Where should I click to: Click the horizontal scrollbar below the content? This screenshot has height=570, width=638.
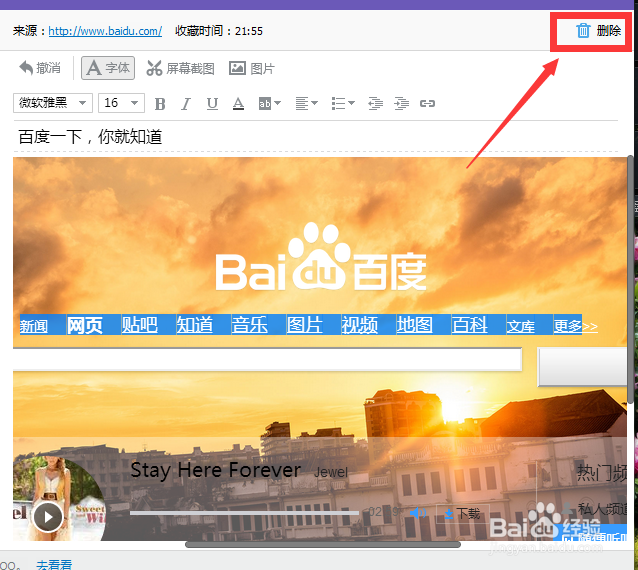point(323,544)
